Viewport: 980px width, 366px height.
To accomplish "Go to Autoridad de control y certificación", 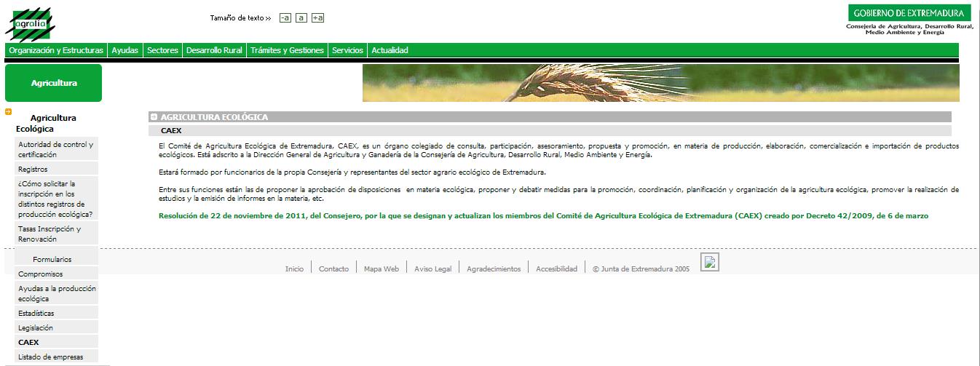I will 55,149.
